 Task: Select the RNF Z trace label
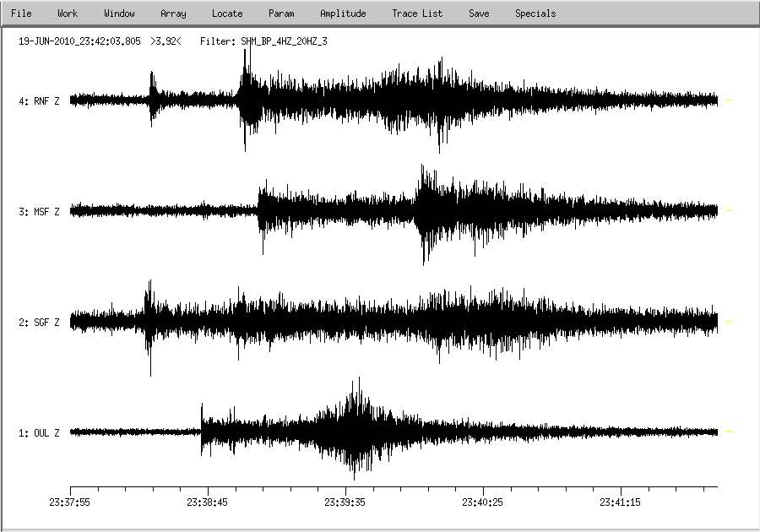click(x=40, y=101)
